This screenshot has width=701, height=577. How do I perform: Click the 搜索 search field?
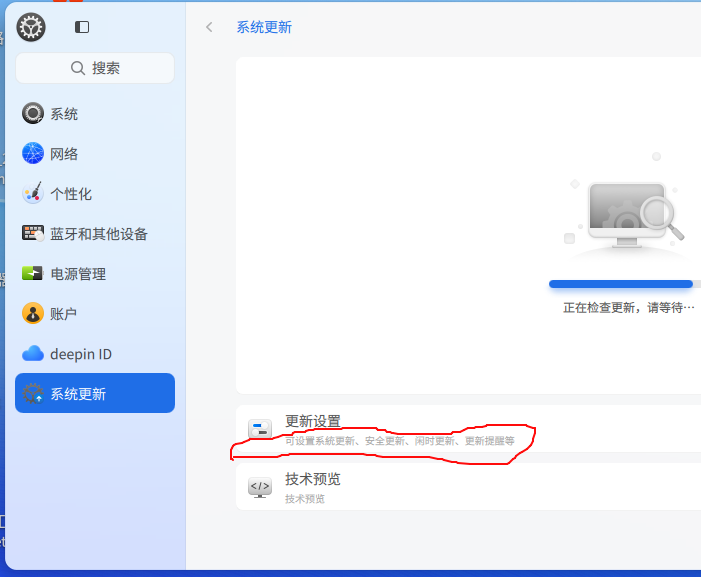click(95, 68)
